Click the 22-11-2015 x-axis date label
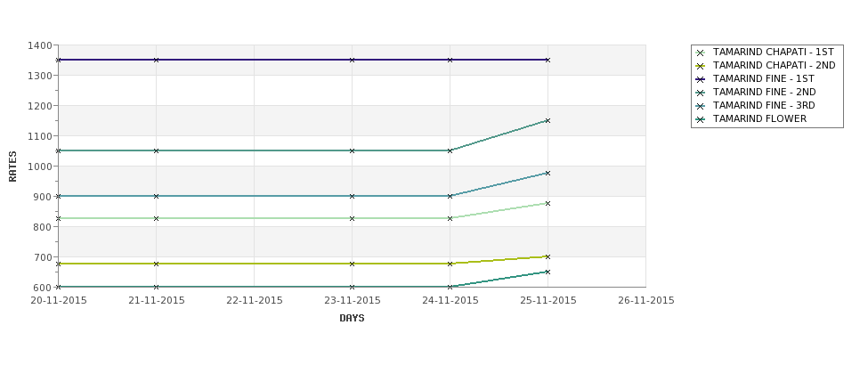The width and height of the screenshot is (868, 382). [x=254, y=301]
